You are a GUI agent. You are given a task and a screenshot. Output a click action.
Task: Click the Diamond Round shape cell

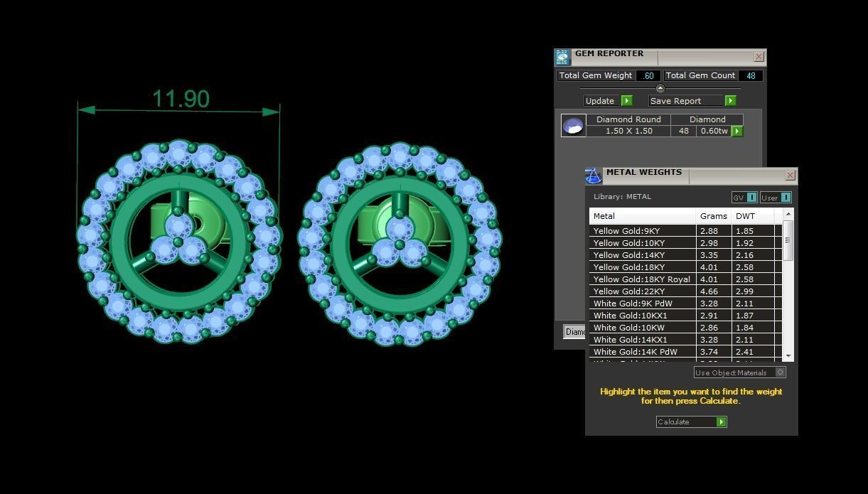pos(628,119)
